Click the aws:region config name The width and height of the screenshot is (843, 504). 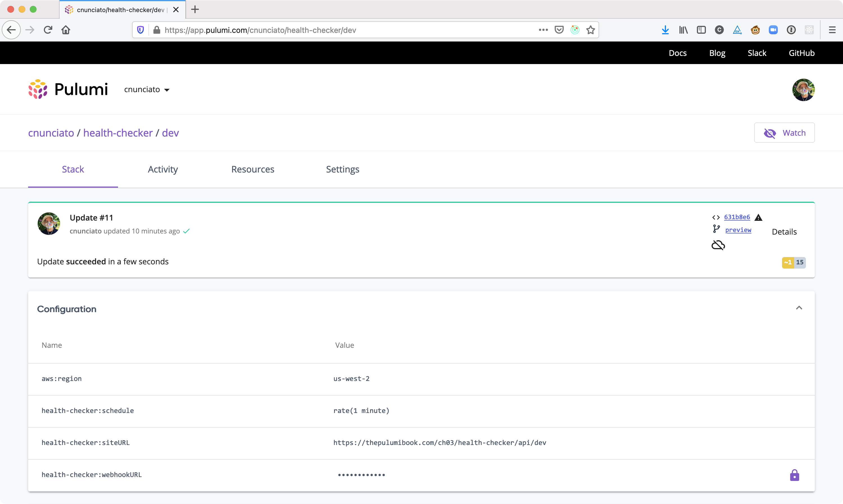click(62, 379)
